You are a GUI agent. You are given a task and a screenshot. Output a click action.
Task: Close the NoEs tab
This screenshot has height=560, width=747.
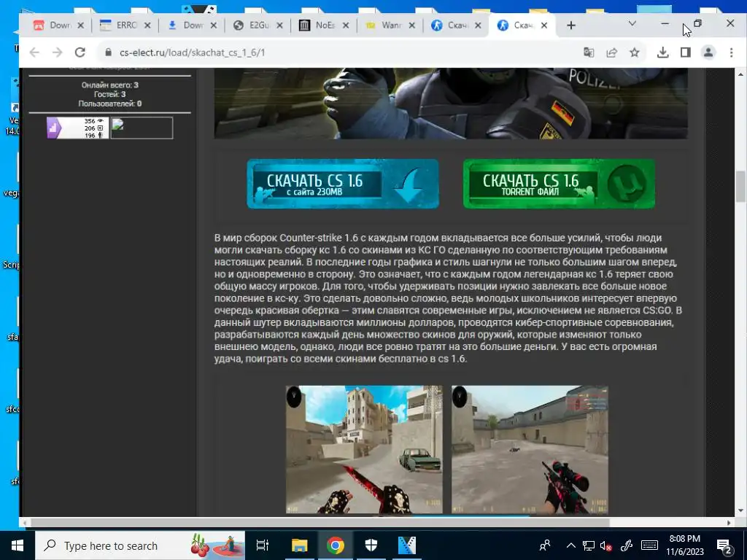[346, 26]
